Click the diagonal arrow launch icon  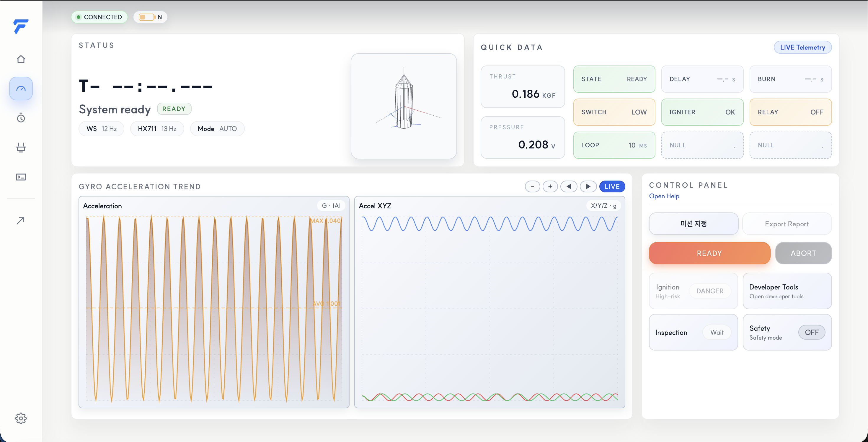click(x=20, y=220)
